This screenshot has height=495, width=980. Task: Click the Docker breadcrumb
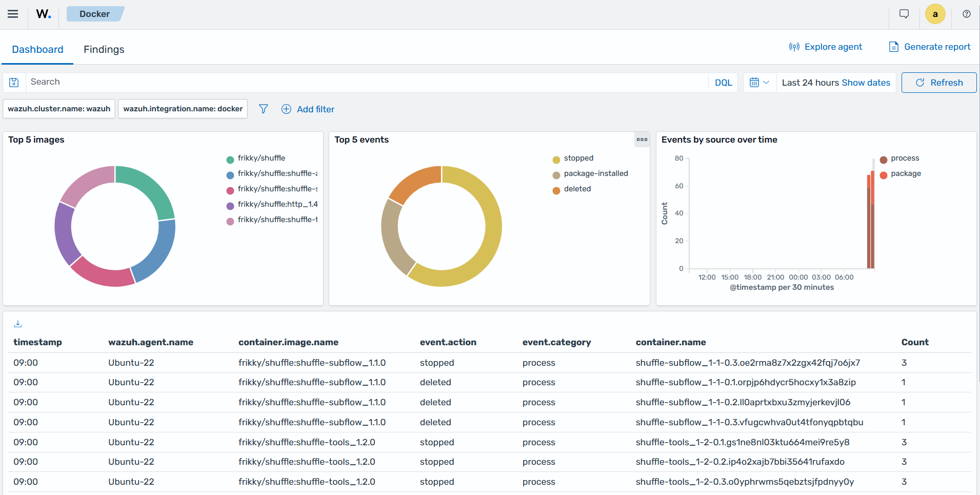(x=95, y=14)
